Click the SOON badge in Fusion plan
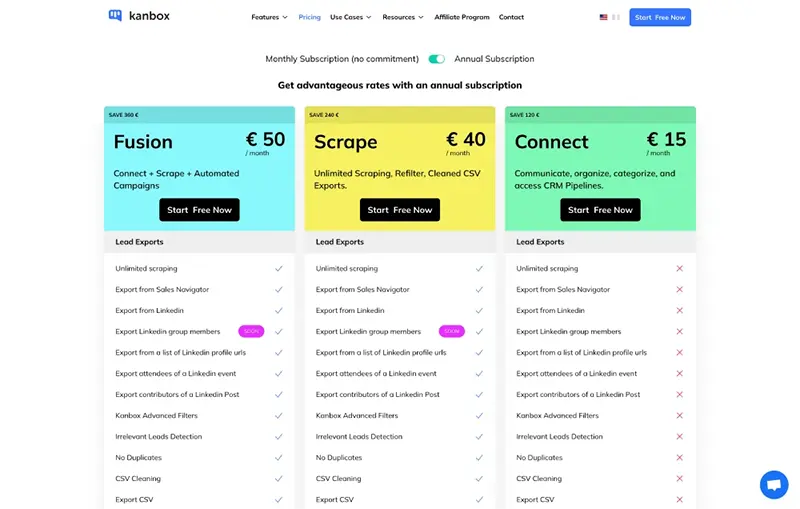Image resolution: width=800 pixels, height=509 pixels. coord(251,331)
